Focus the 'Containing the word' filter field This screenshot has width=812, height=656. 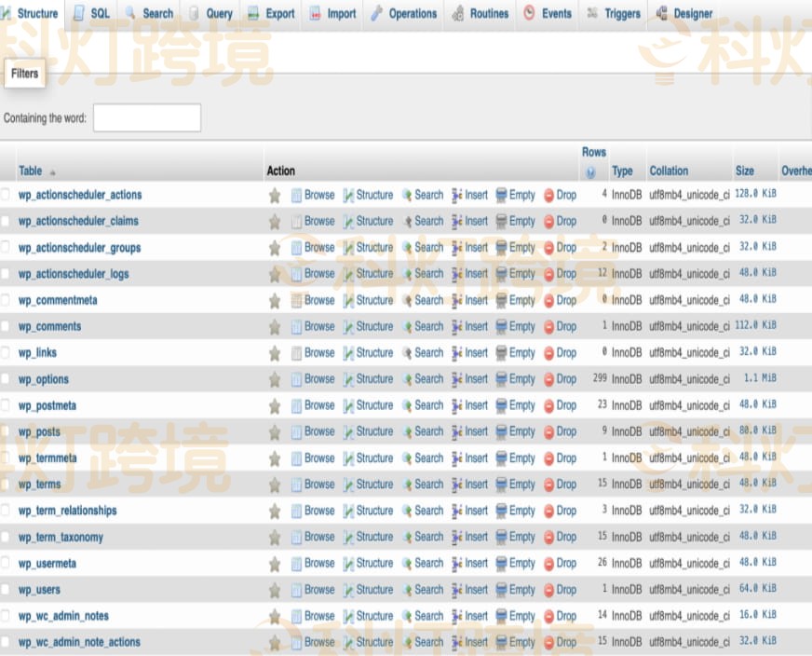[147, 118]
